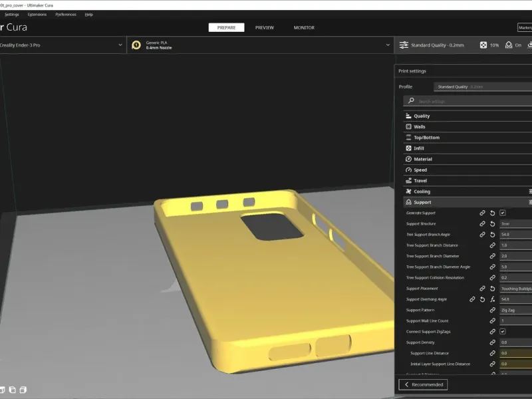The image size is (532, 399).
Task: Click the link icon for Support Placement
Action: 482,289
